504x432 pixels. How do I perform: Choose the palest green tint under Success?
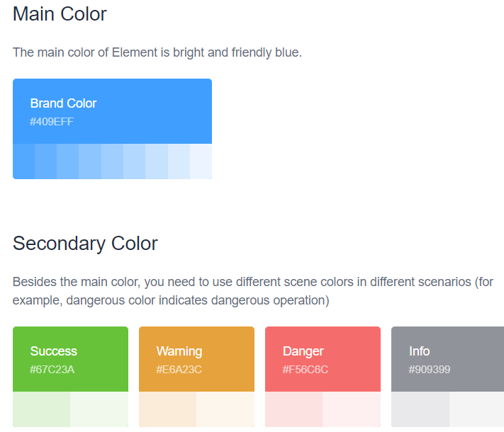pos(99,409)
